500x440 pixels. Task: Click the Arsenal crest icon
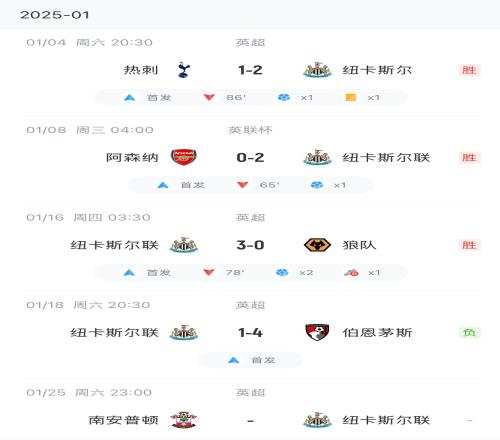(184, 157)
